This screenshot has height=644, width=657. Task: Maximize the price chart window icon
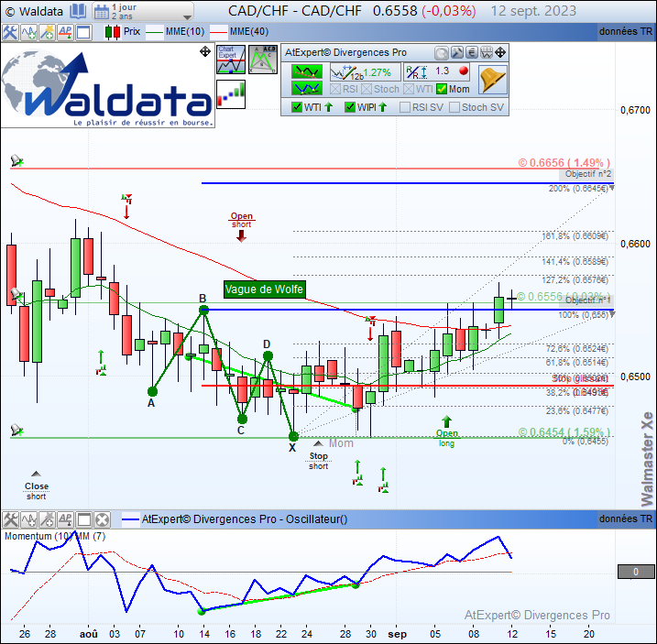[83, 32]
